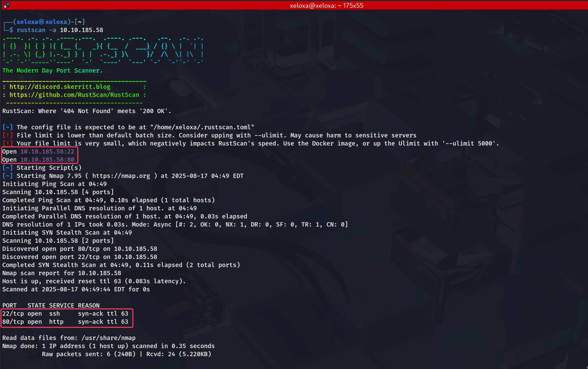
Task: Click the RustScan ASCII art banner
Action: 103,50
